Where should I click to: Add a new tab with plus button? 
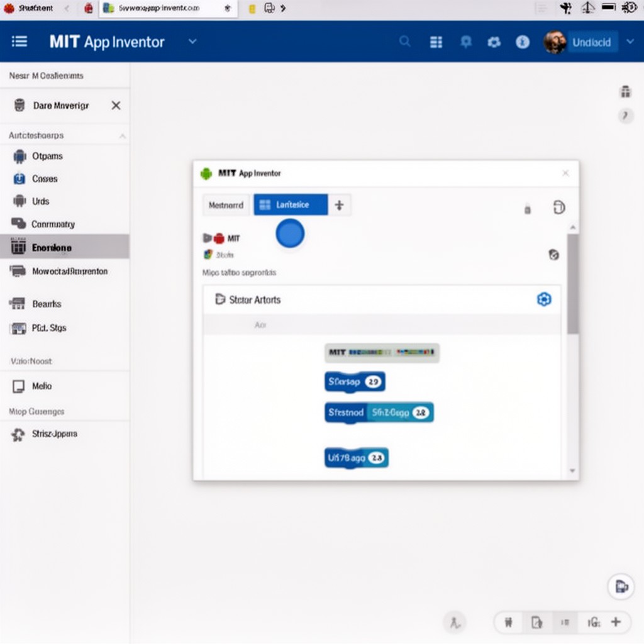click(x=339, y=205)
